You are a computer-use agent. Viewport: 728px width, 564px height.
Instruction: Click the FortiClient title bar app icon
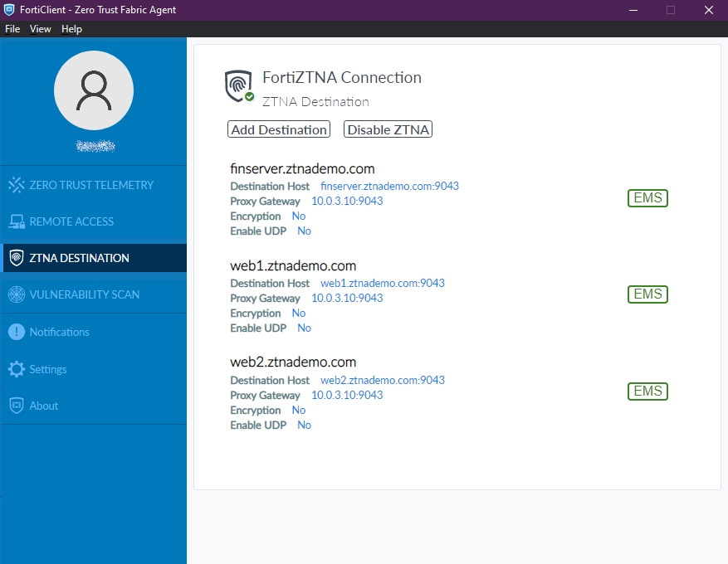click(x=9, y=10)
